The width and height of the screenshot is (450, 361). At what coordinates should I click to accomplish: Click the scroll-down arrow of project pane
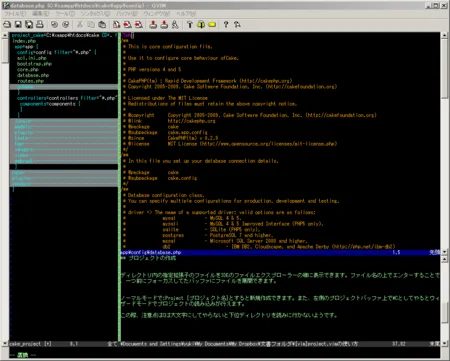tap(5, 343)
